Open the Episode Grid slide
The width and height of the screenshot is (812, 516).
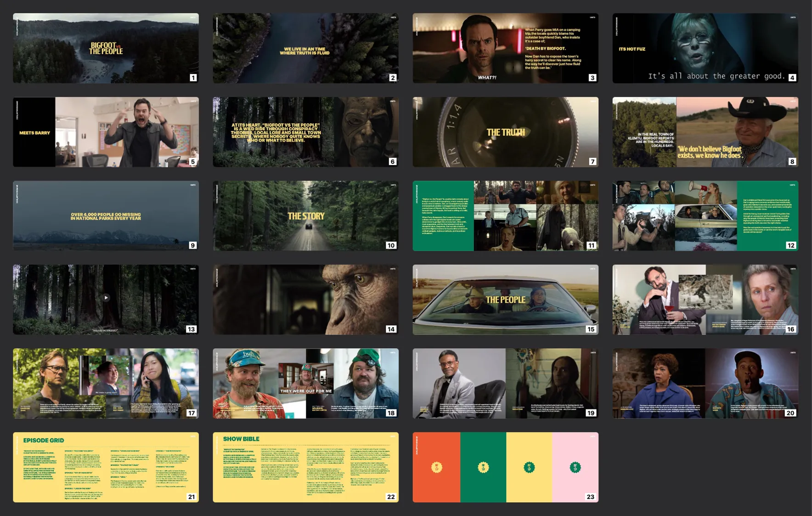point(106,467)
